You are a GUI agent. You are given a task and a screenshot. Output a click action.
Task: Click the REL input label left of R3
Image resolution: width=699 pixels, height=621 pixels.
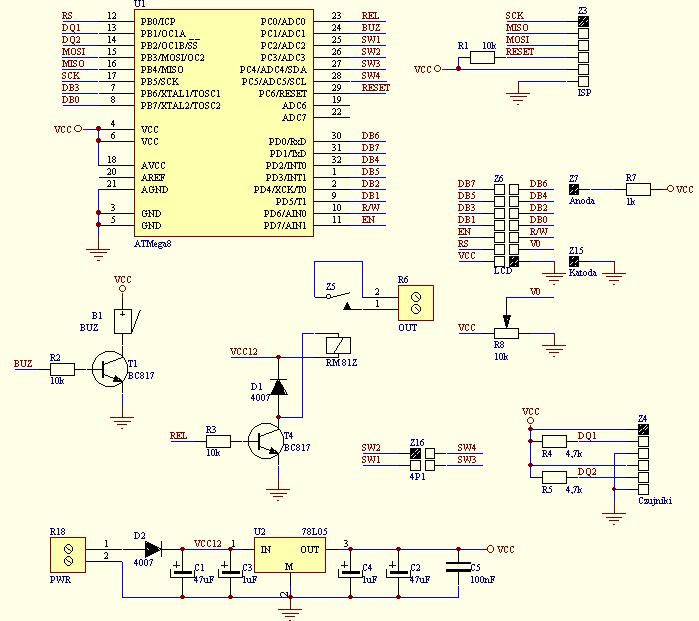[x=179, y=436]
